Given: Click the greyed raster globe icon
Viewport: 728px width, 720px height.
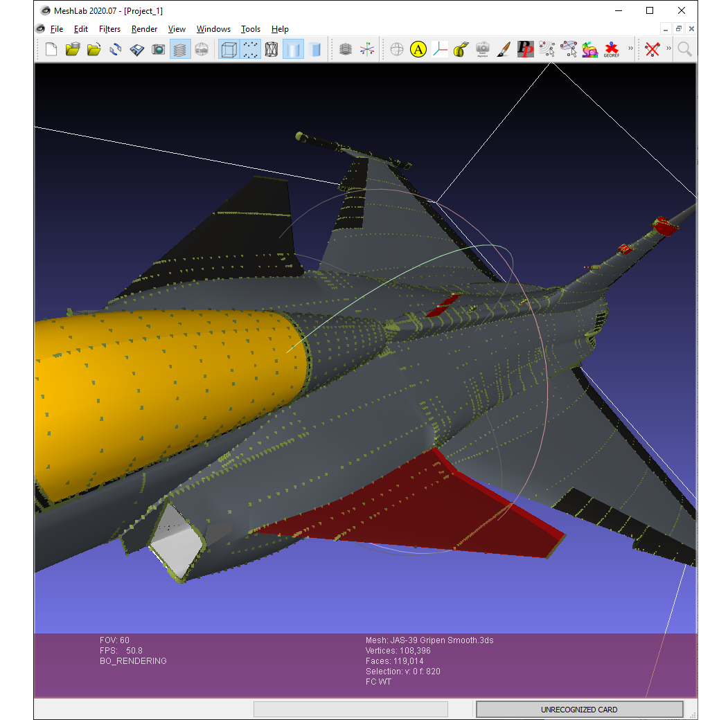Looking at the screenshot, I should [202, 49].
